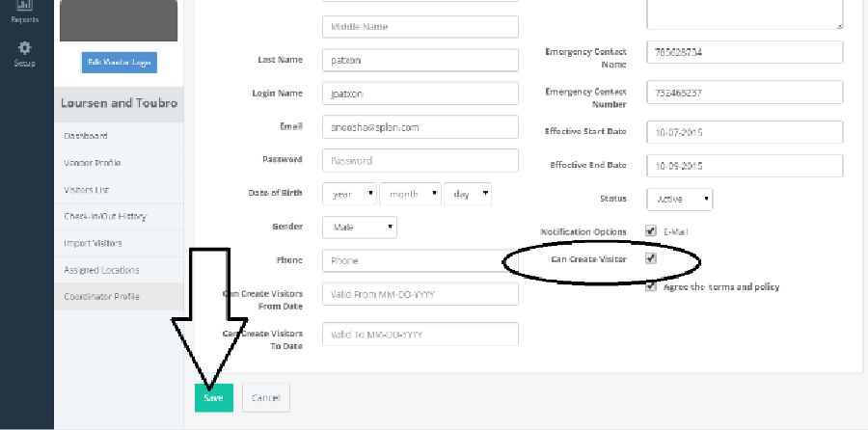Open the Reports section icon
This screenshot has height=430, width=868.
tap(25, 6)
